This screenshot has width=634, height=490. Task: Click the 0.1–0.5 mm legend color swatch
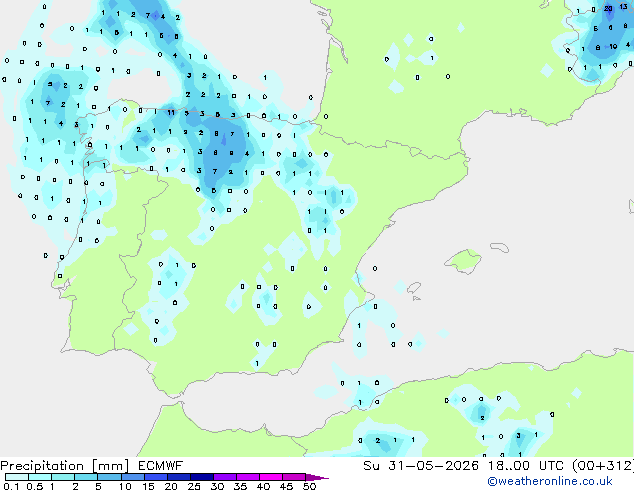point(17,477)
